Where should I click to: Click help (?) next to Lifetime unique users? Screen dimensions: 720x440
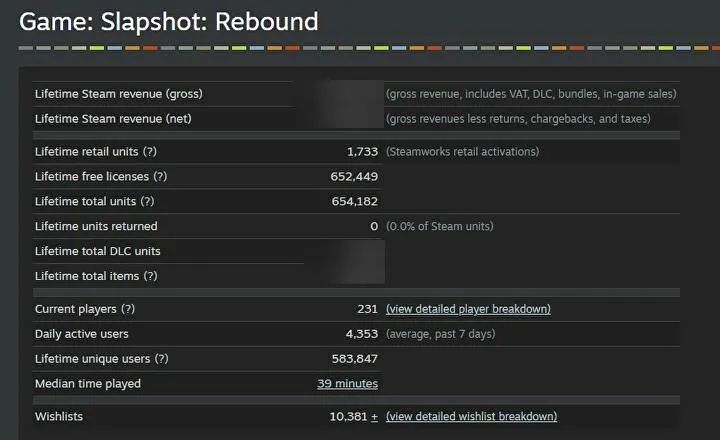coord(162,359)
